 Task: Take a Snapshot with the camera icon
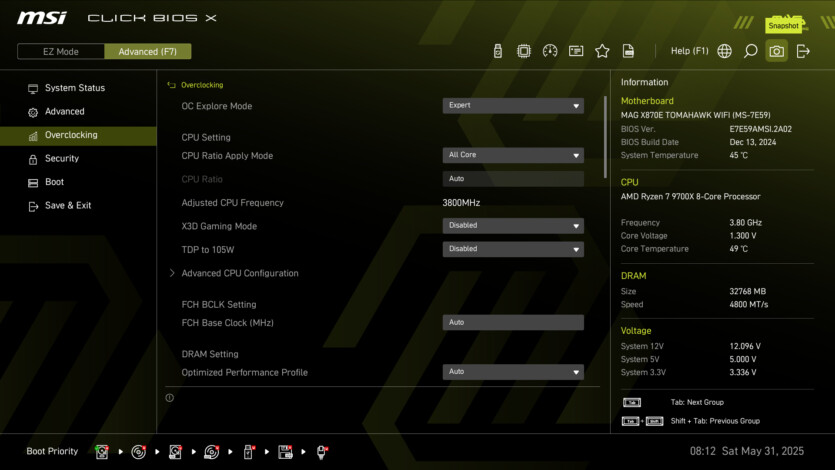pos(776,51)
